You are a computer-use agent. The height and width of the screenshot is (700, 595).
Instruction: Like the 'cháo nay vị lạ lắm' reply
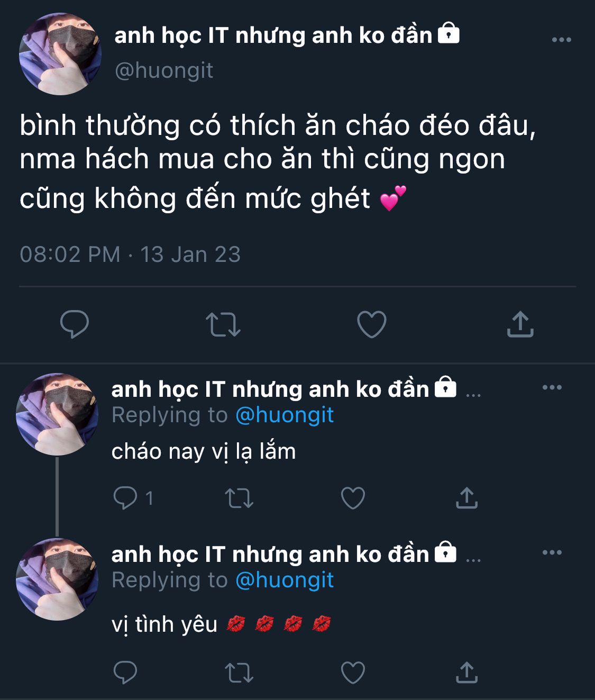pyautogui.click(x=353, y=498)
